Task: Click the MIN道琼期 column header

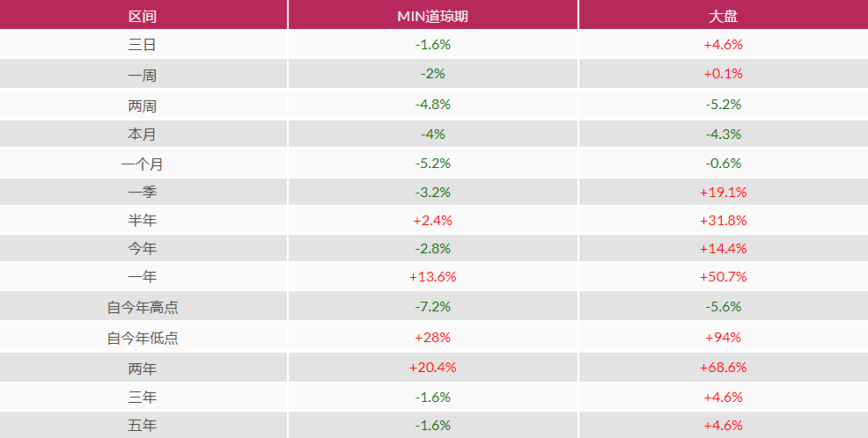Action: pos(432,16)
